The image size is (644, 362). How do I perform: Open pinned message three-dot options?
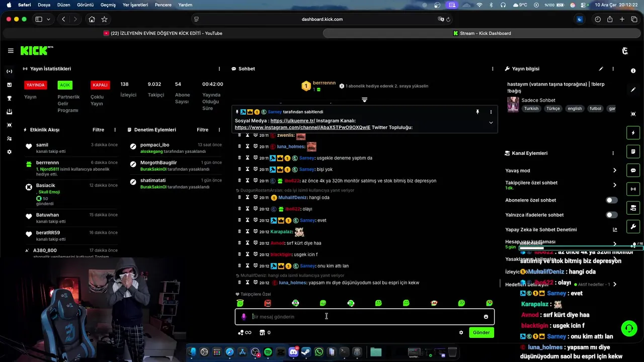pos(491,112)
